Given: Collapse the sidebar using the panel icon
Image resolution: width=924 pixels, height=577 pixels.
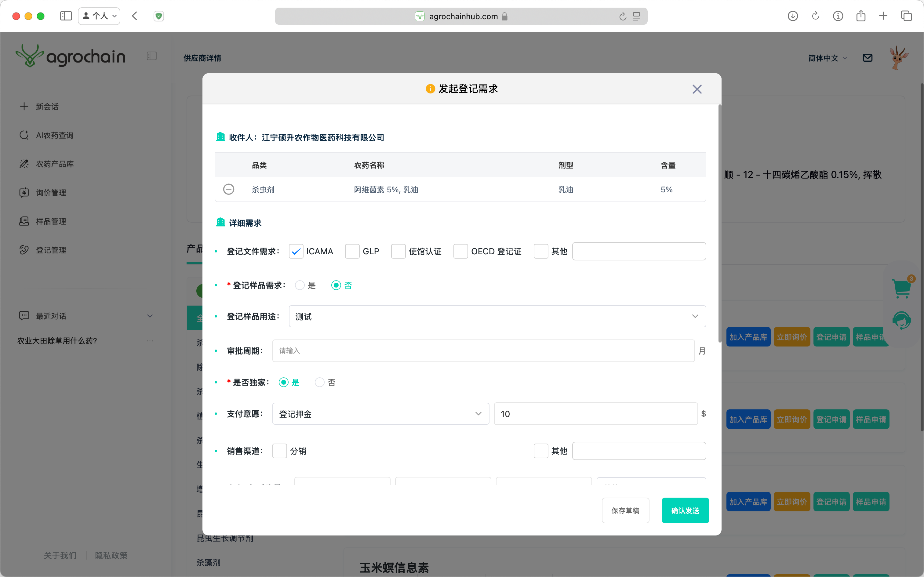Looking at the screenshot, I should (x=151, y=56).
